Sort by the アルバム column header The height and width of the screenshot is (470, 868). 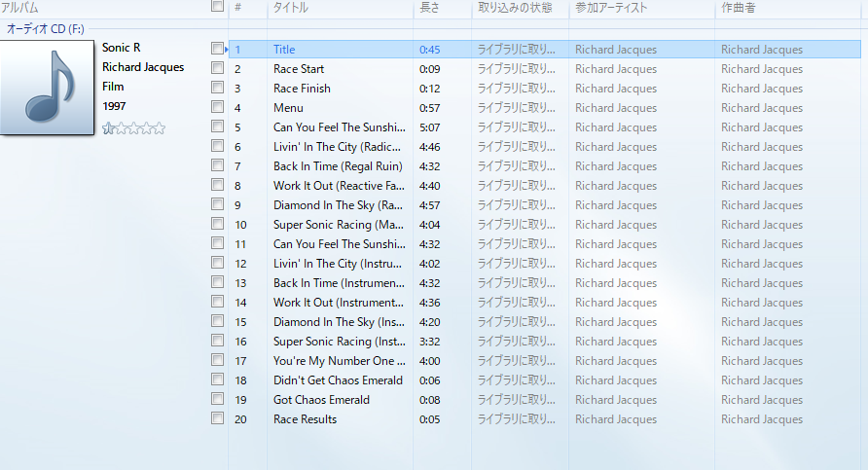click(x=19, y=8)
